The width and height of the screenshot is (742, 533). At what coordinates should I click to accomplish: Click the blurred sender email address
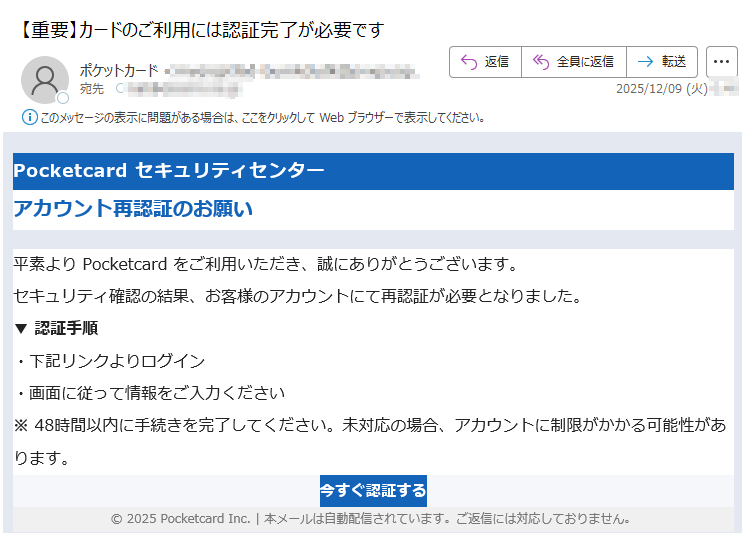[x=290, y=71]
